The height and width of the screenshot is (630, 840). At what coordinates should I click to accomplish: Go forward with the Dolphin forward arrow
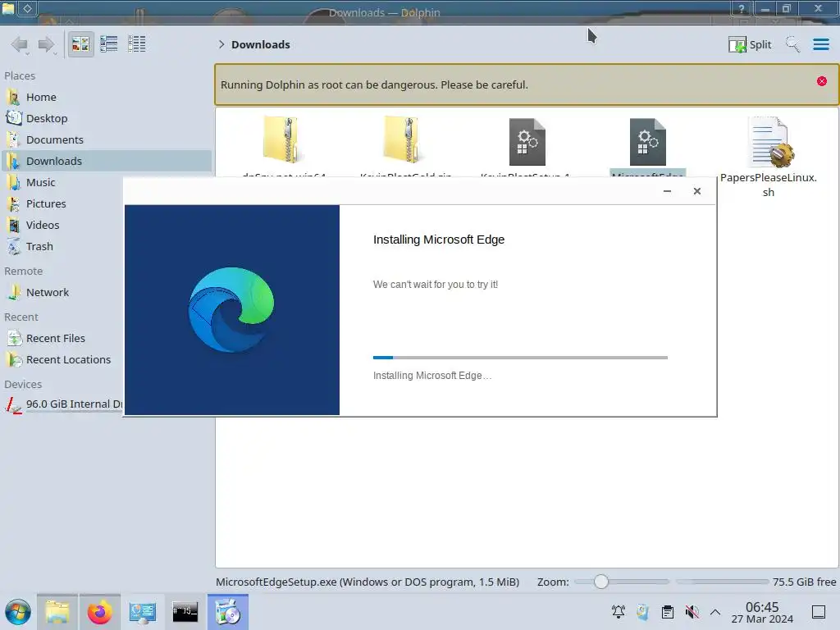47,44
